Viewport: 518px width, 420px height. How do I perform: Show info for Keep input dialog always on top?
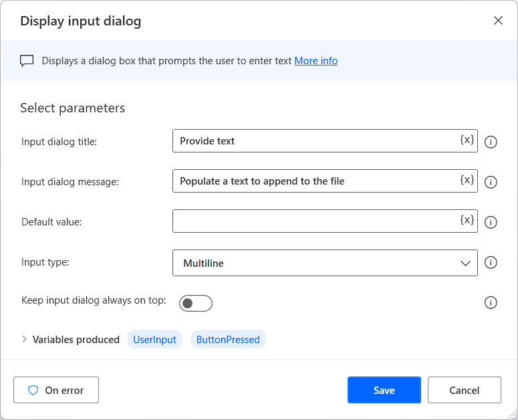(491, 302)
